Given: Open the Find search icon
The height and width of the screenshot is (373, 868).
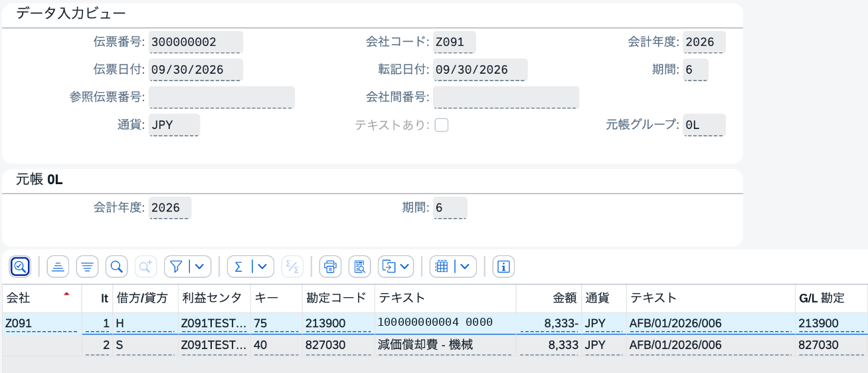Looking at the screenshot, I should point(116,267).
